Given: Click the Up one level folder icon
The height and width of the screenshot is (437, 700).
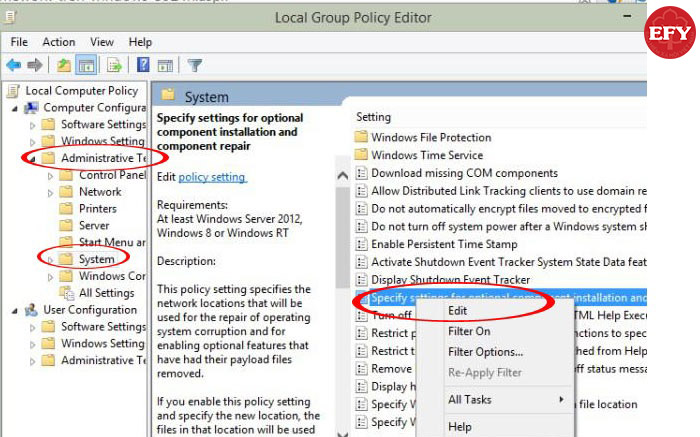Looking at the screenshot, I should coord(64,65).
